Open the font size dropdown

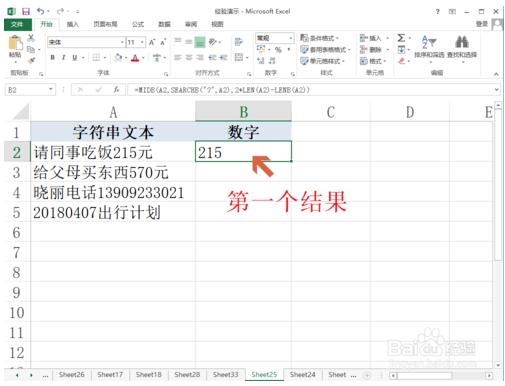click(x=142, y=42)
